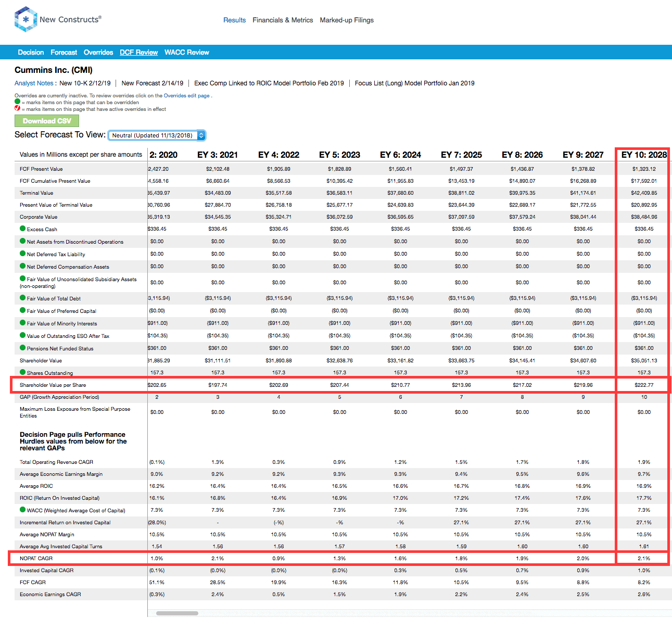
Task: Click green dot beside Pensions Net Funded Status
Action: pos(22,348)
